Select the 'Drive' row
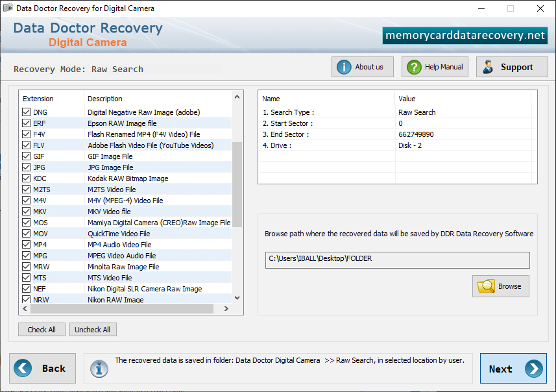556x392 pixels. (x=397, y=145)
